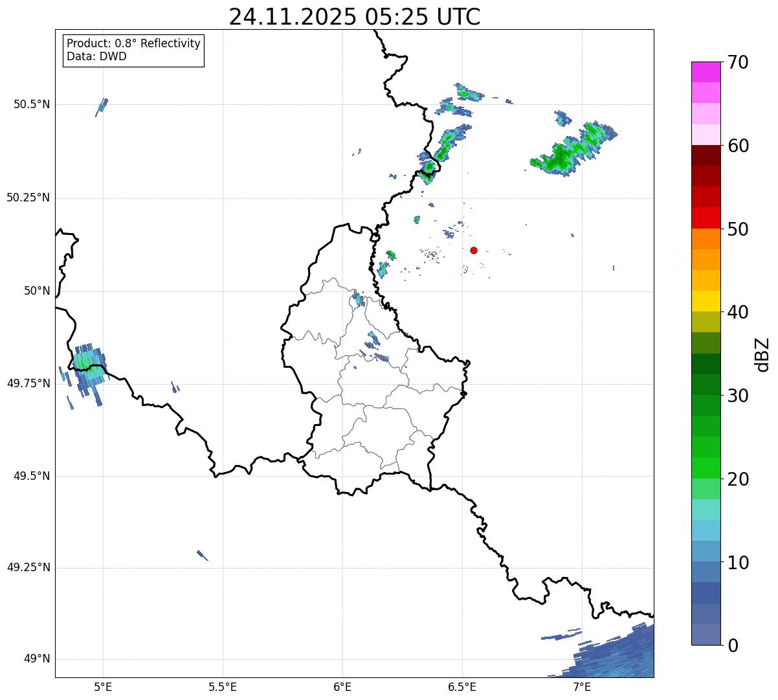Click the 5.5°E longitude label
Viewport: 778px width, 700px height.
[x=223, y=686]
